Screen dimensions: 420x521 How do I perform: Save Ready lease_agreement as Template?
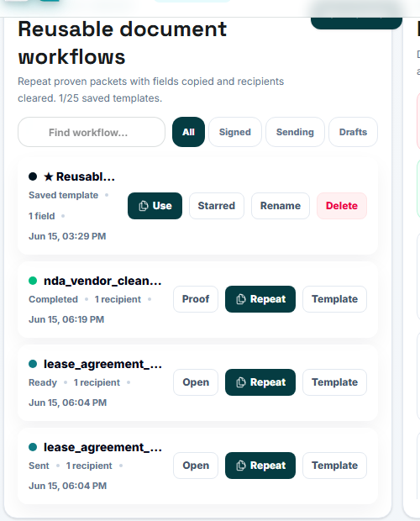334,382
